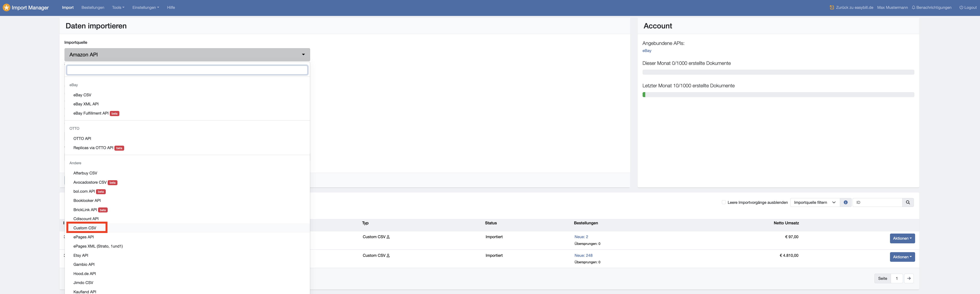Viewport: 980px width, 294px height.
Task: Open the Bestellungen page
Action: click(93, 8)
